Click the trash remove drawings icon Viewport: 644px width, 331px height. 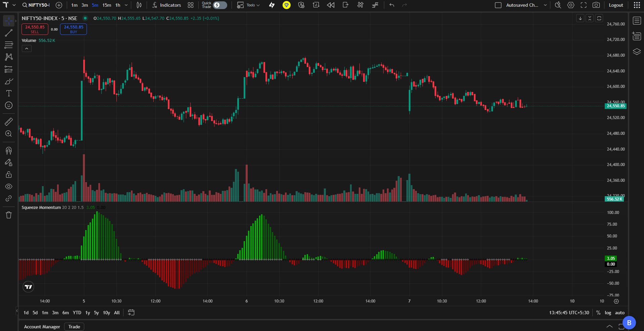pyautogui.click(x=9, y=215)
